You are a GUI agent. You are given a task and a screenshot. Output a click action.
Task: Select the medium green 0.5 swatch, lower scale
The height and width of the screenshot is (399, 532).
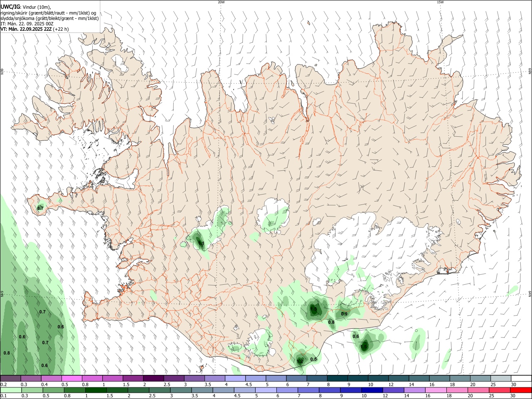[x=53, y=390]
